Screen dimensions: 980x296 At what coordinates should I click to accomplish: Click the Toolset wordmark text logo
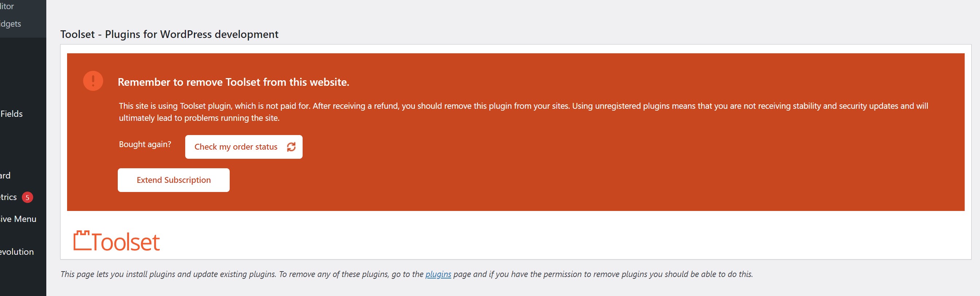point(125,242)
